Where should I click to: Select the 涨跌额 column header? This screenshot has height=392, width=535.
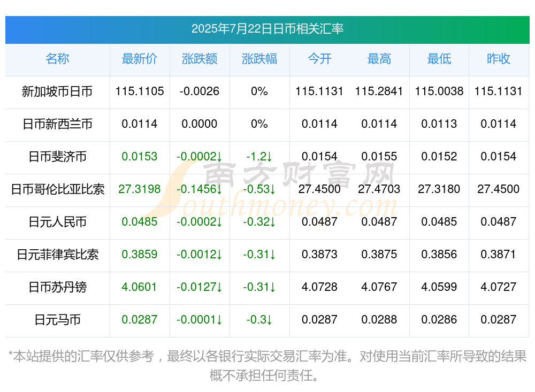point(200,59)
